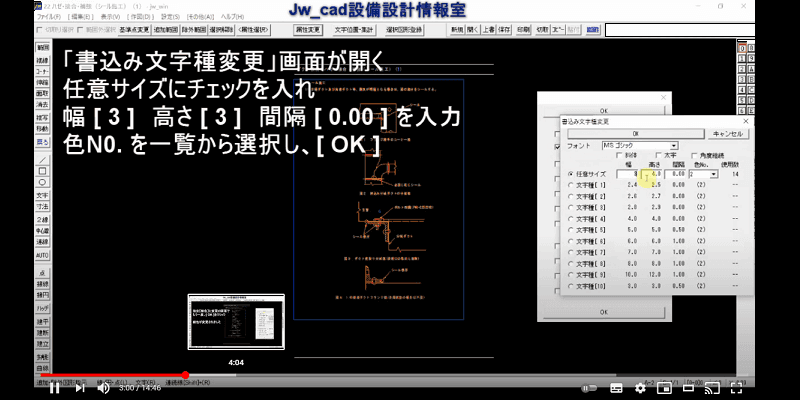Select the 連線 tool
This screenshot has height=400, width=800.
point(42,241)
